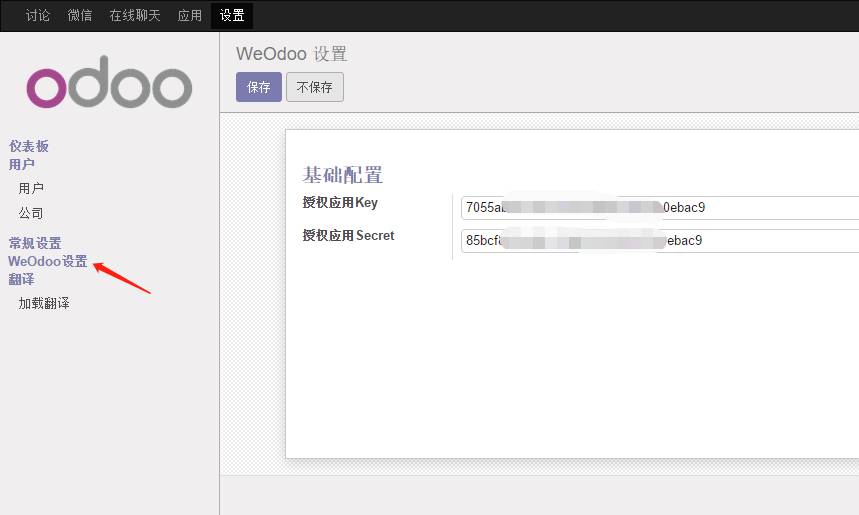Open the 讨论 top menu
Viewport: 859px width, 515px height.
(x=38, y=15)
